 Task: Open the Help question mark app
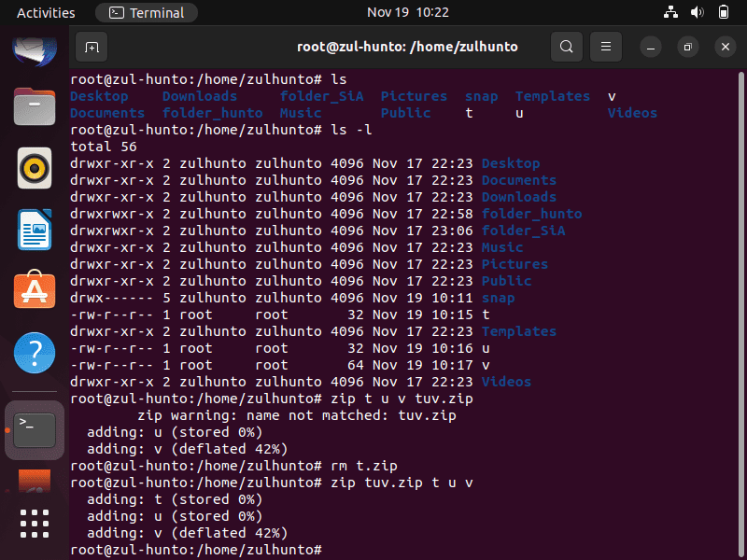coord(35,353)
